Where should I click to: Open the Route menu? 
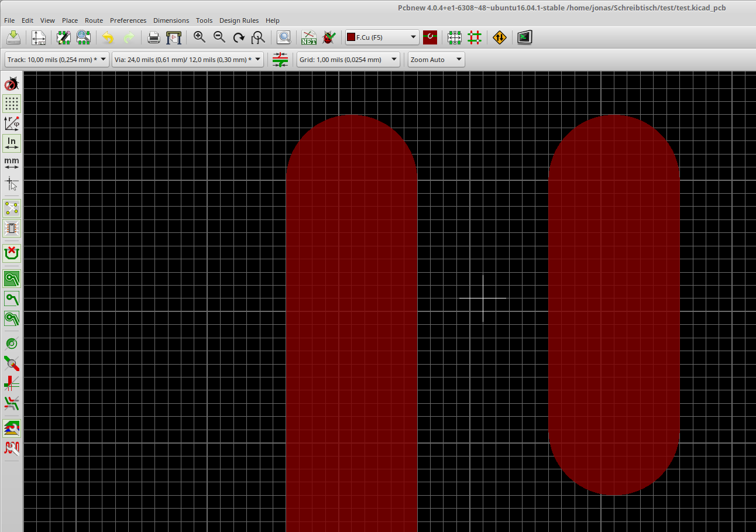[94, 20]
